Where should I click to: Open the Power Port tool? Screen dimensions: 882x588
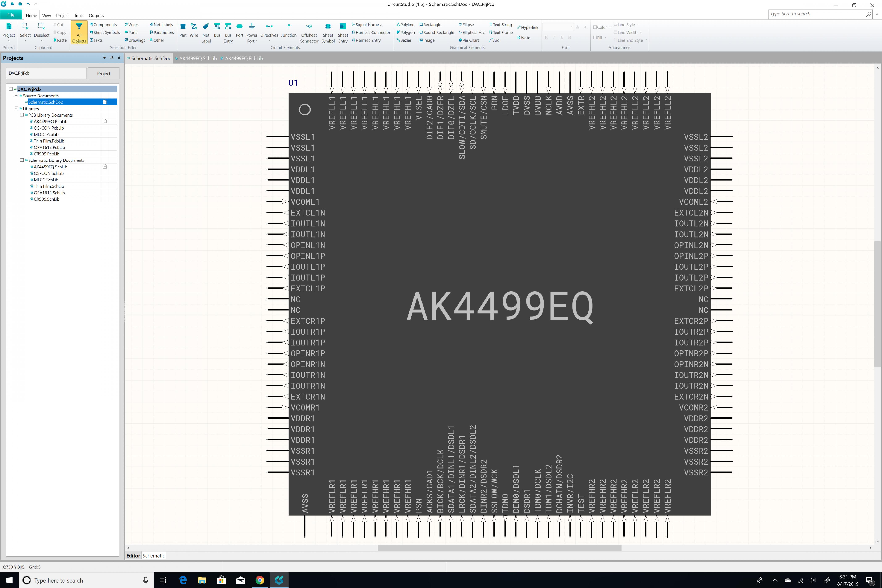252,33
